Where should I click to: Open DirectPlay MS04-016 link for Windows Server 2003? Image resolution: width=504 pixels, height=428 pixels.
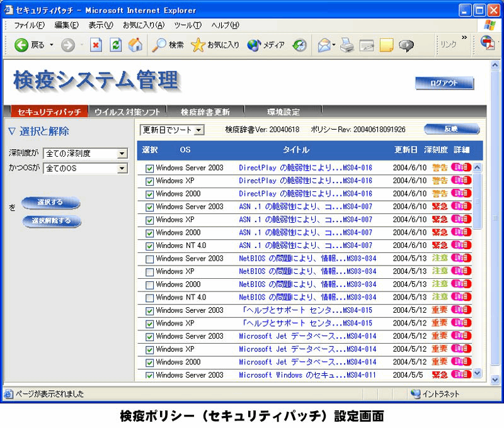[306, 167]
